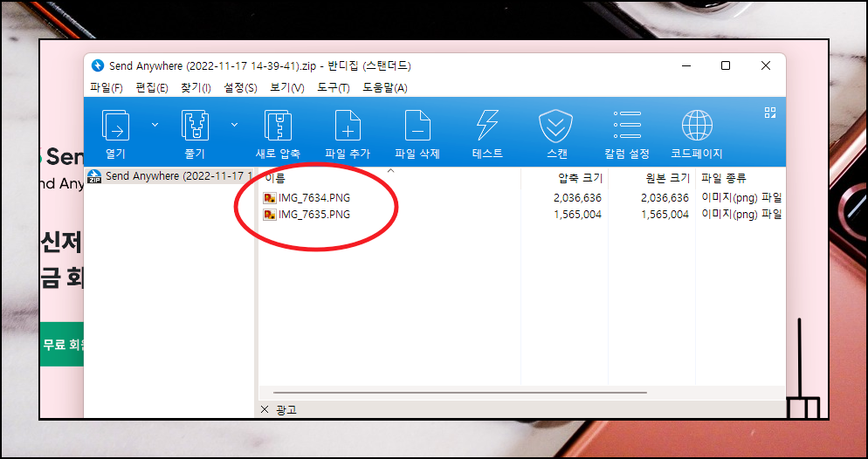The width and height of the screenshot is (868, 459).
Task: Close the Bandizip window
Action: point(766,65)
